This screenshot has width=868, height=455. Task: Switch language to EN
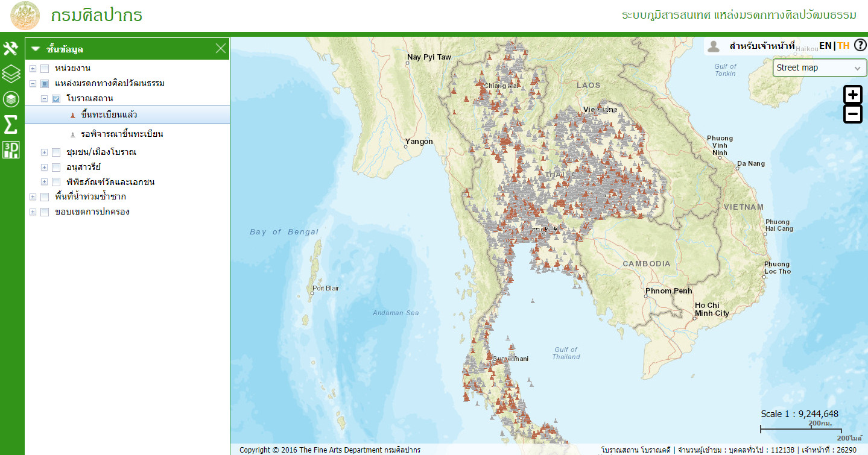825,46
